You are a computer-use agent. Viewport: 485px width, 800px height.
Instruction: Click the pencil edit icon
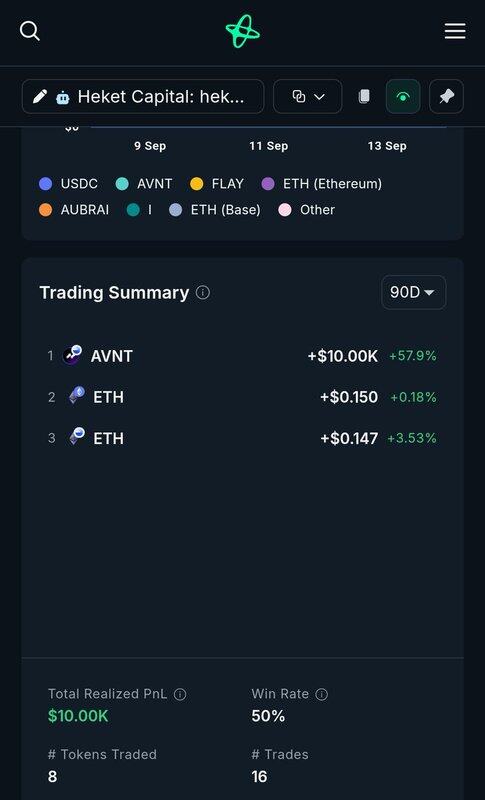coord(40,96)
